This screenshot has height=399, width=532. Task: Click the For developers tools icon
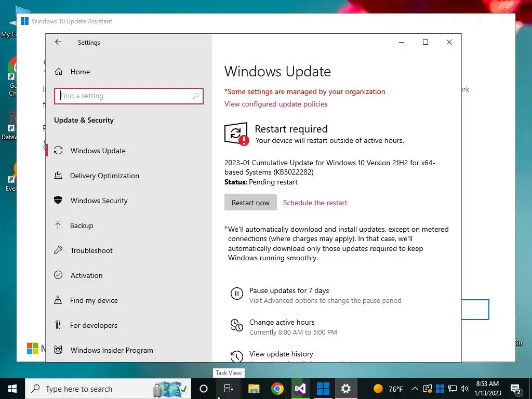point(58,325)
